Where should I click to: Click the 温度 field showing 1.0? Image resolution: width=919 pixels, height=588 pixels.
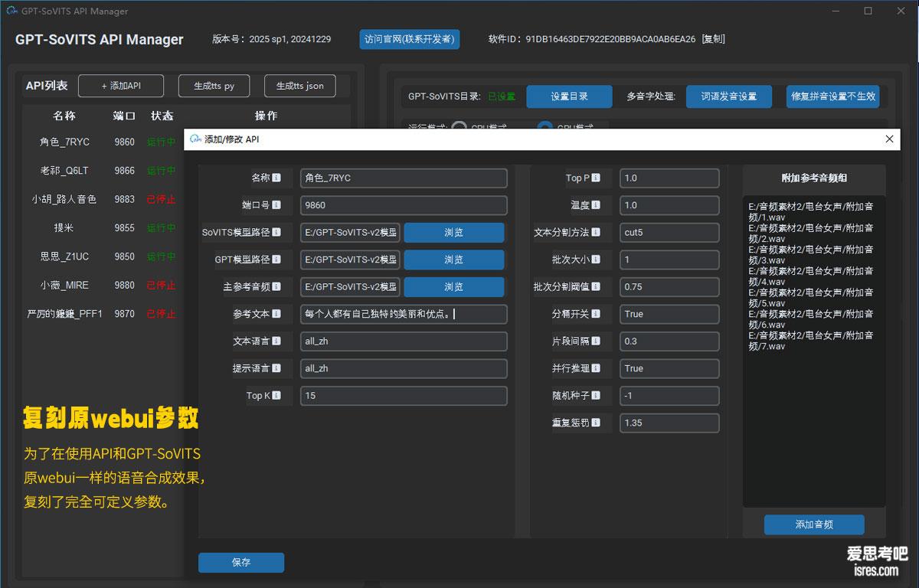click(x=670, y=205)
